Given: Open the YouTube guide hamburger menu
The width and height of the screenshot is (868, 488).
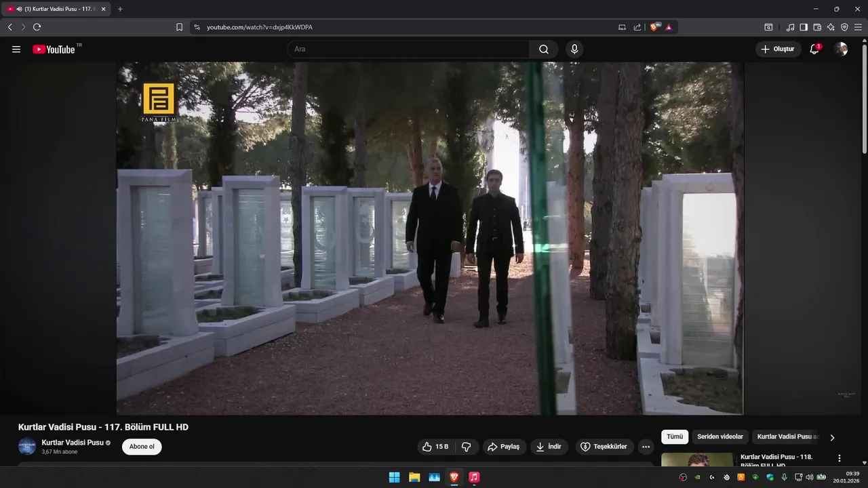Looking at the screenshot, I should click(x=16, y=49).
